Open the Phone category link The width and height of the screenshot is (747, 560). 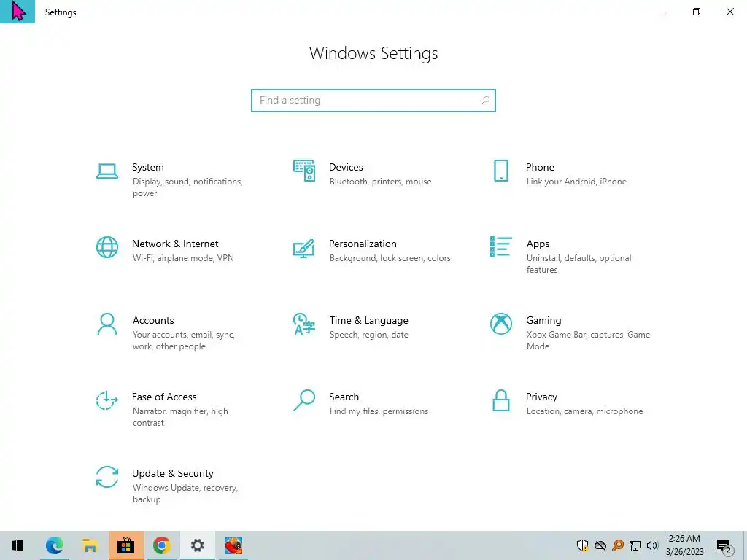(x=540, y=167)
